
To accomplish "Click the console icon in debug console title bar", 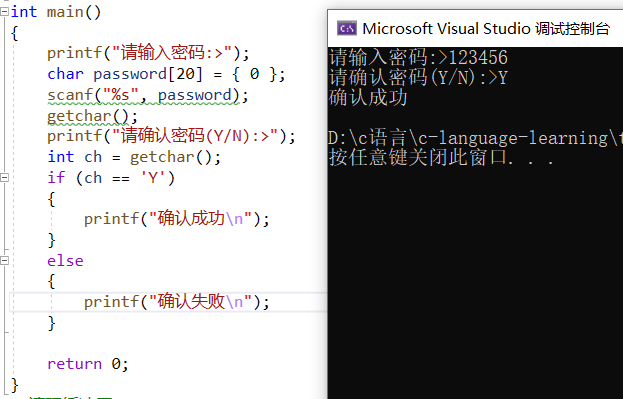I will pos(347,29).
